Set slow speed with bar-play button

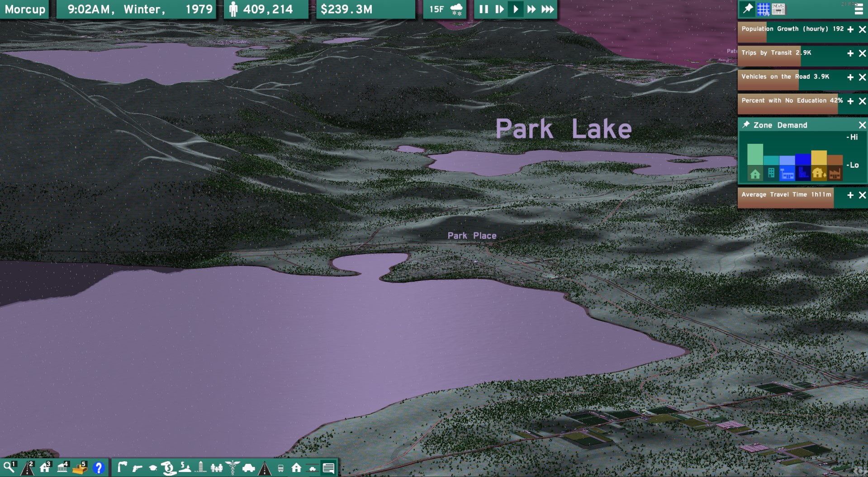pos(499,9)
